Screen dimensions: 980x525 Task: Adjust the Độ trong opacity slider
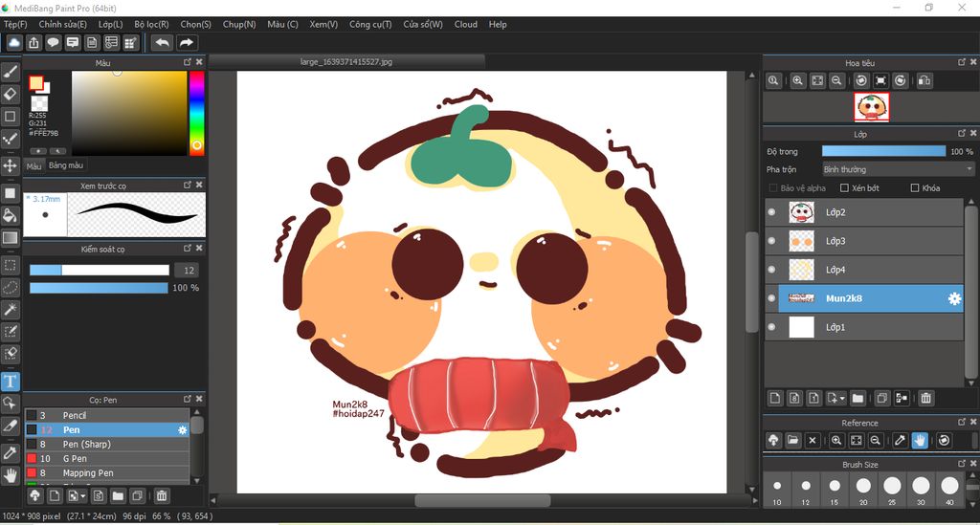pos(883,151)
